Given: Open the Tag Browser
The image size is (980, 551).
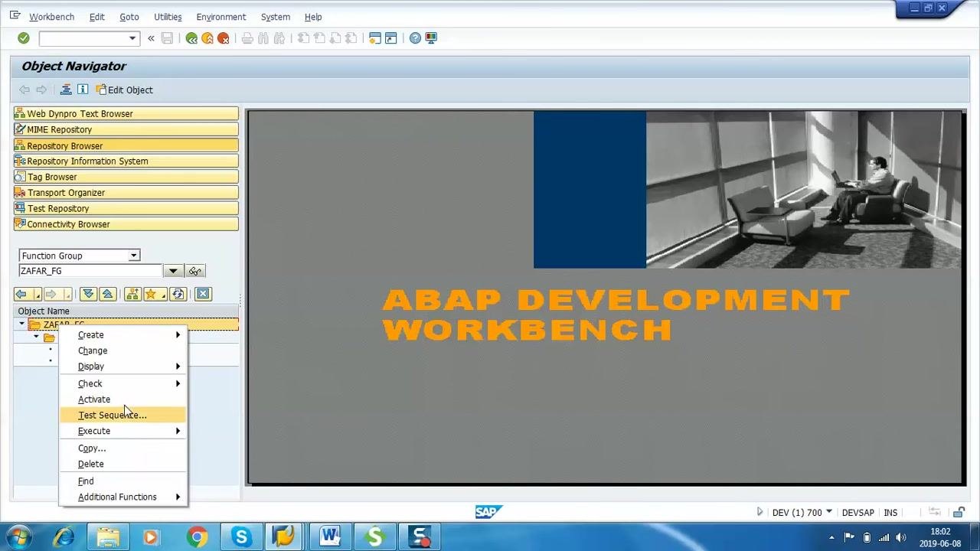Looking at the screenshot, I should pyautogui.click(x=126, y=177).
